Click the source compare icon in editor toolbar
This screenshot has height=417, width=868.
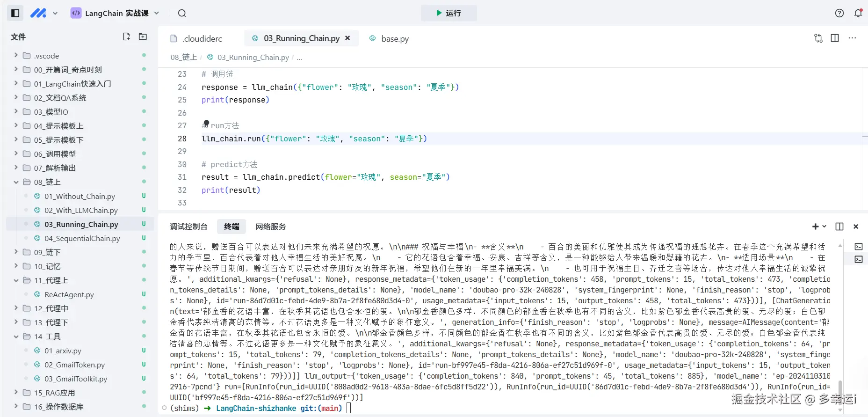point(818,38)
